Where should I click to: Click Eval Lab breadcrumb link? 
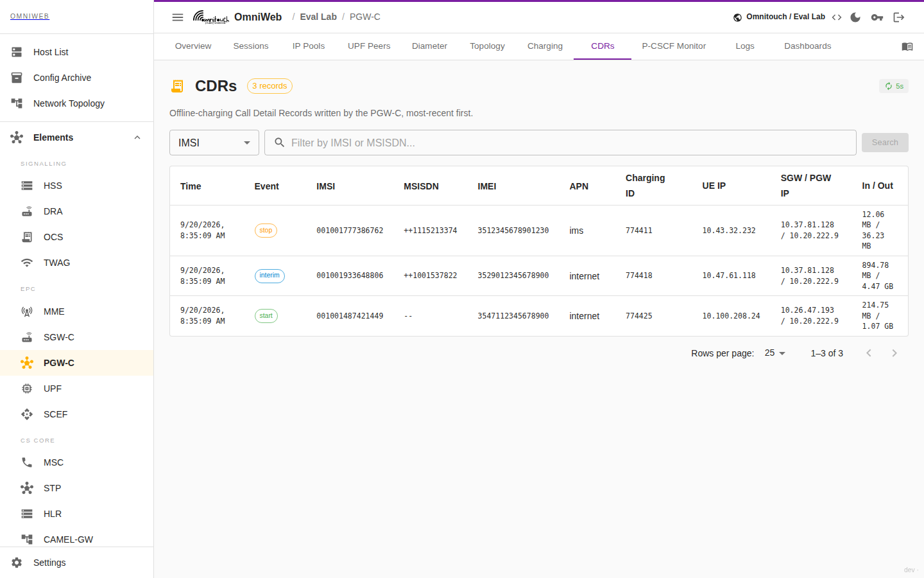(x=318, y=17)
